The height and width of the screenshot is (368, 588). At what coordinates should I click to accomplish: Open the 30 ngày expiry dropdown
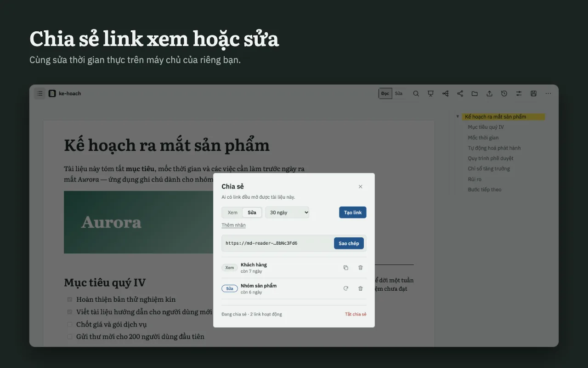[x=287, y=213]
